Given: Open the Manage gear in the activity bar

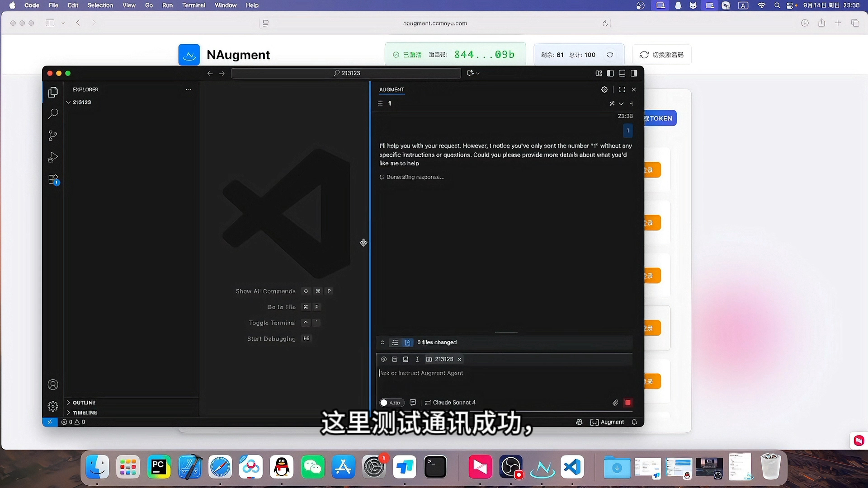Looking at the screenshot, I should (x=53, y=406).
